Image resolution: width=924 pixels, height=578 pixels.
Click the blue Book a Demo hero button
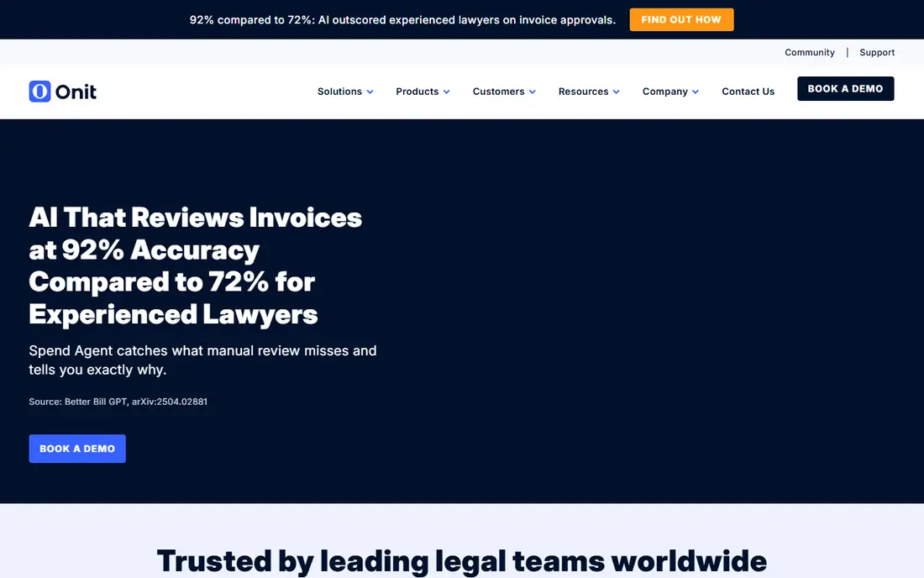point(77,449)
